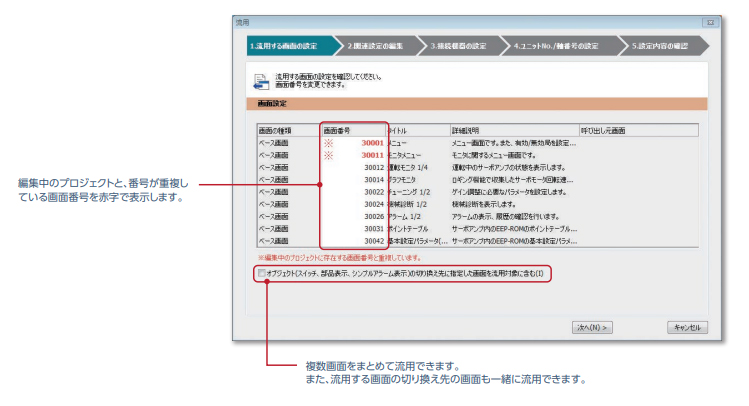Click the 詳細説明 column header
749x406 pixels.
click(514, 130)
